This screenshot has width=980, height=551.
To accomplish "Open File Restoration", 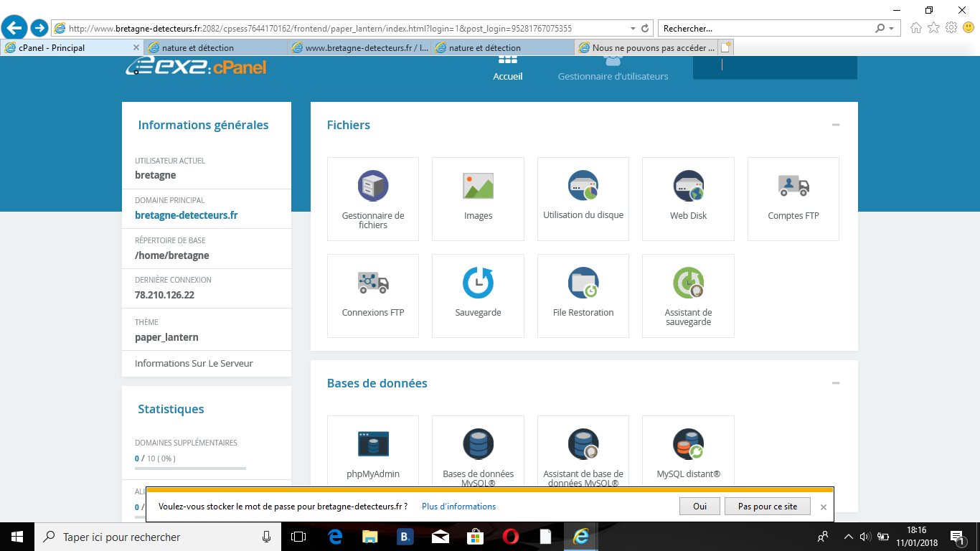I will [583, 296].
